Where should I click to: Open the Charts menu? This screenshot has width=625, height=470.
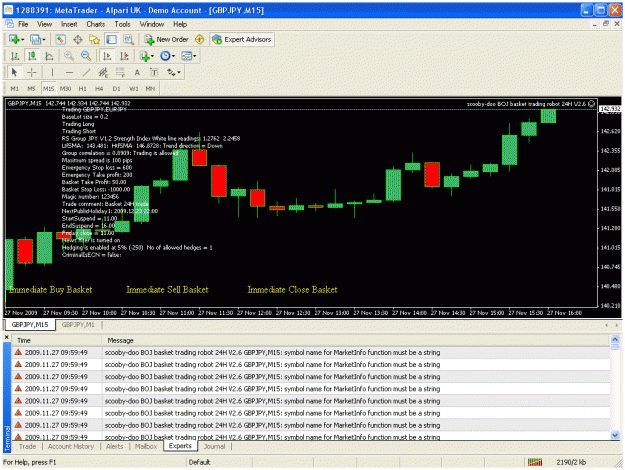96,24
